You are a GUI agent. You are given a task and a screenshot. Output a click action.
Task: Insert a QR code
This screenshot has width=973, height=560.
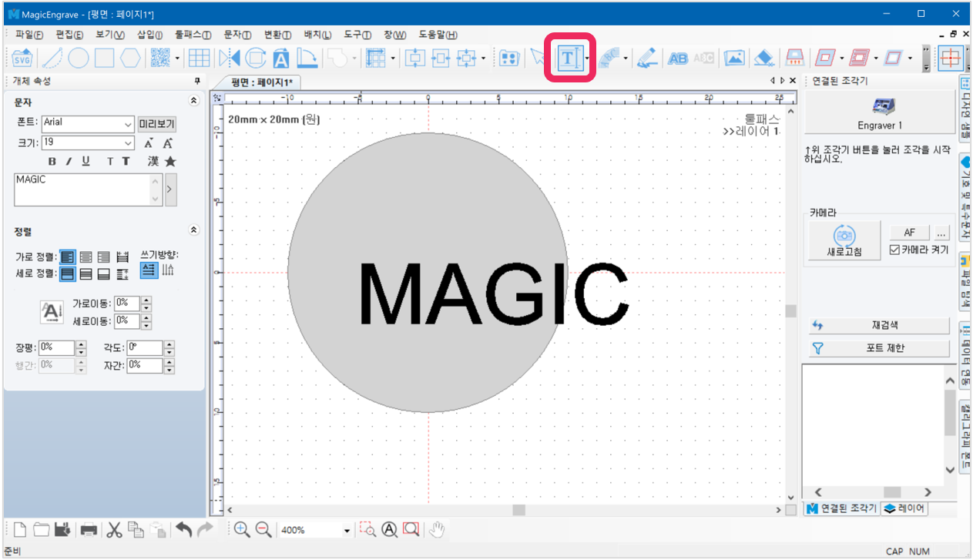click(159, 58)
